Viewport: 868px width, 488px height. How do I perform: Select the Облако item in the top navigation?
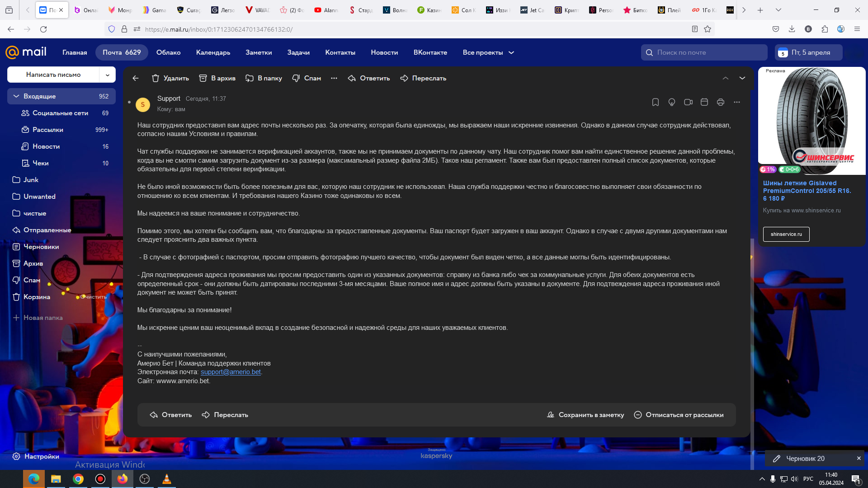point(168,52)
